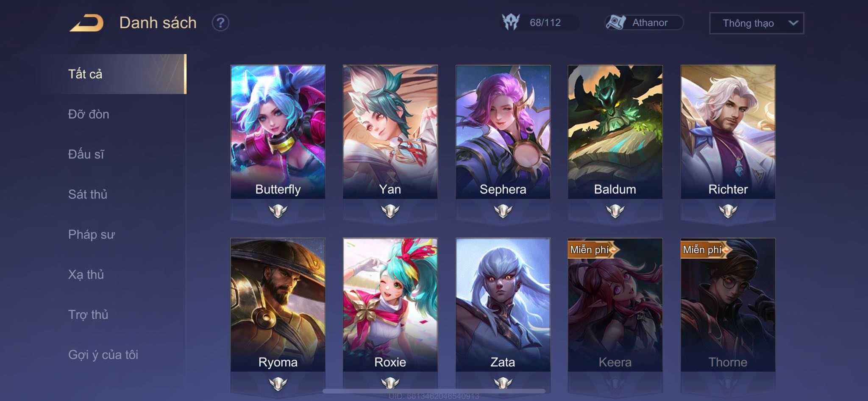Open the Athanor scroll icon
Screen dimensions: 868x401
[615, 22]
